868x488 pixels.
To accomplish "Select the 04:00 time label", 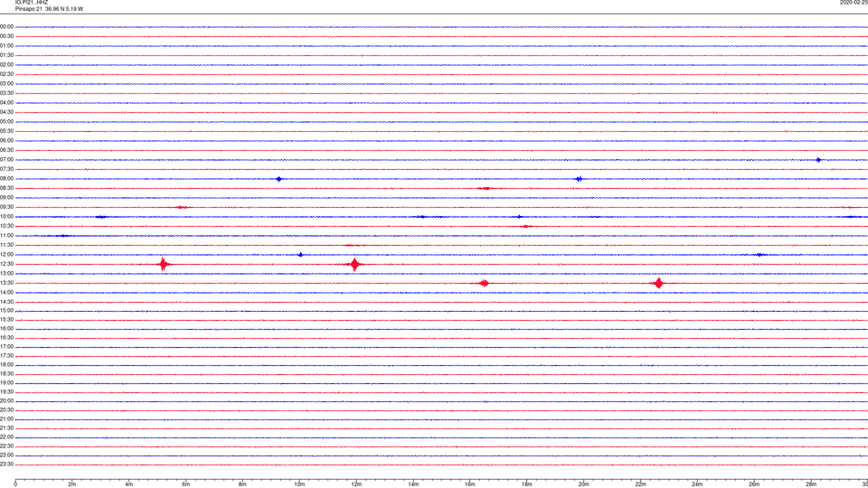I will [6, 103].
